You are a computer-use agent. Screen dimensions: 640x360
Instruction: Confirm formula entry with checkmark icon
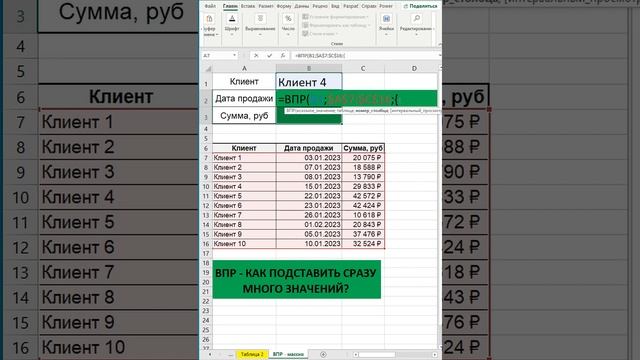point(269,56)
